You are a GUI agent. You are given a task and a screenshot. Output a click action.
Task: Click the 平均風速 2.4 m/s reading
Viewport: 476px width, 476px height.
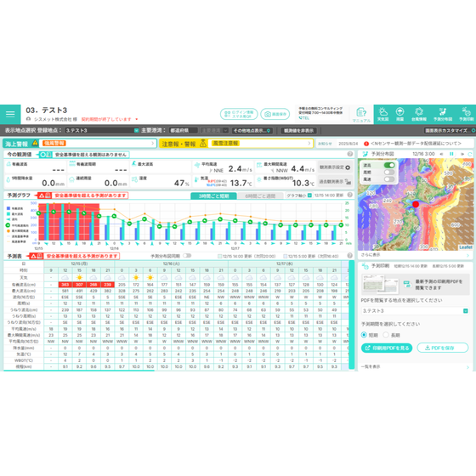[240, 168]
